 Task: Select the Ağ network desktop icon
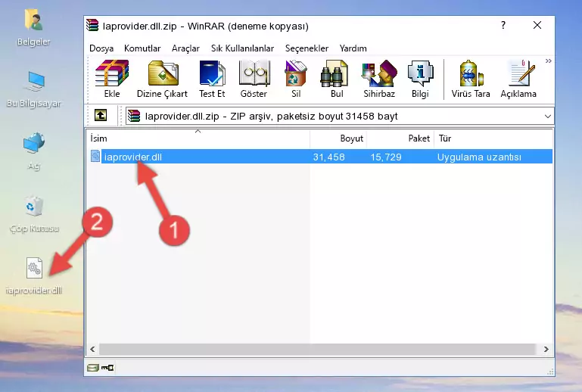[x=34, y=151]
